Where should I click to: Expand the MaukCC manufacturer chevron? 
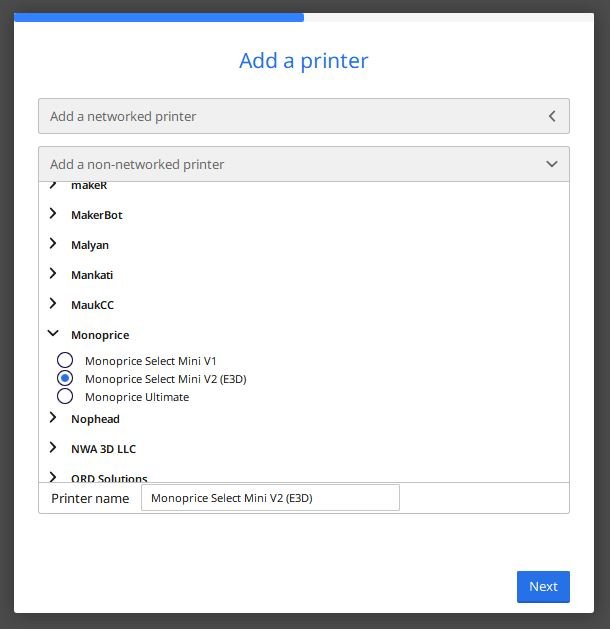click(53, 304)
